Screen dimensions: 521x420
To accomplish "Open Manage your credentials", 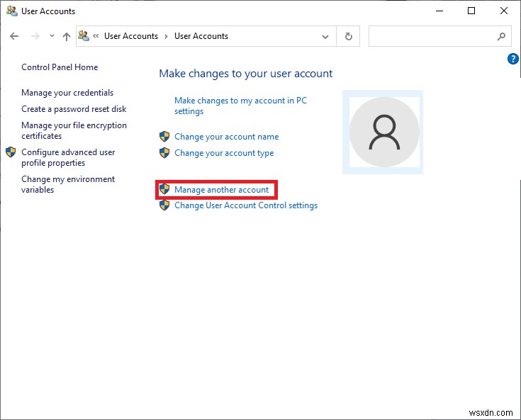I will pyautogui.click(x=67, y=93).
